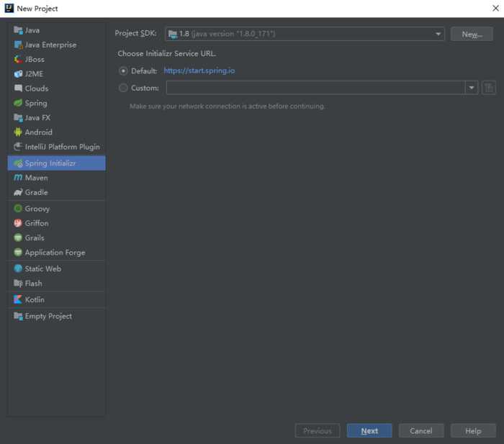Select Android in the project list
Viewport: 504px width, 444px height.
coord(56,132)
